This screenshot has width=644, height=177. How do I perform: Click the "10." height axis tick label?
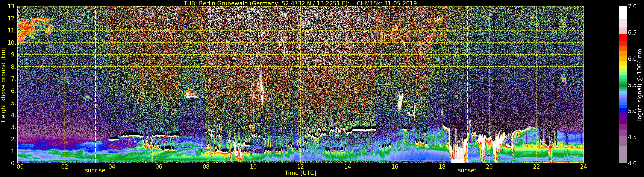point(12,43)
